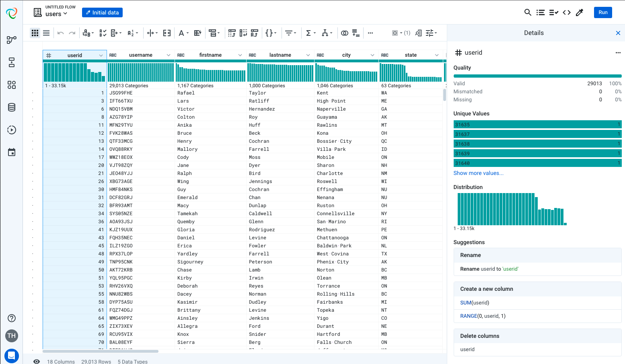Click the Run button

[x=602, y=12]
